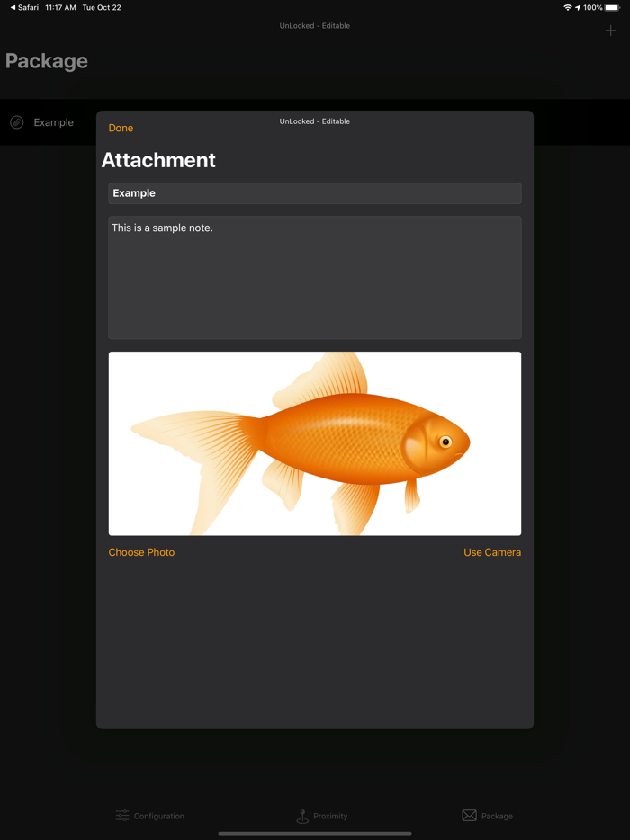The height and width of the screenshot is (840, 630).
Task: Tap the 100% battery percentage
Action: 593,7
